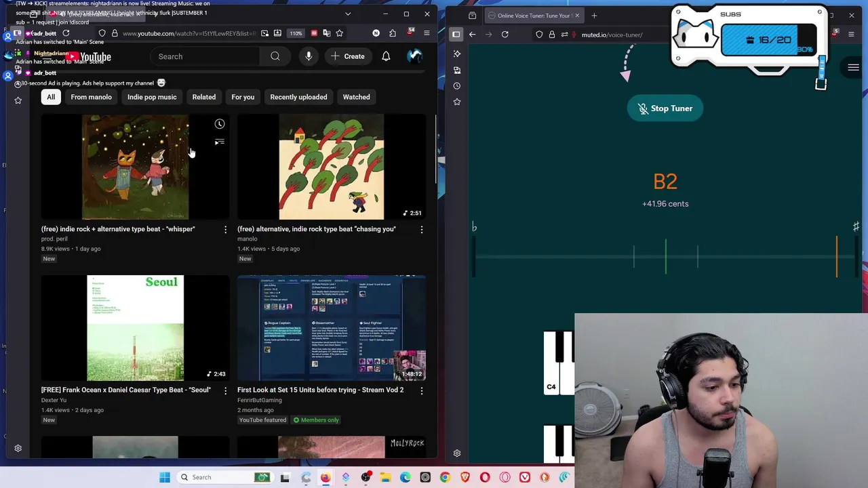Viewport: 868px width, 488px height.
Task: Open extensions puzzle icon in YouTube window
Action: coord(393,33)
